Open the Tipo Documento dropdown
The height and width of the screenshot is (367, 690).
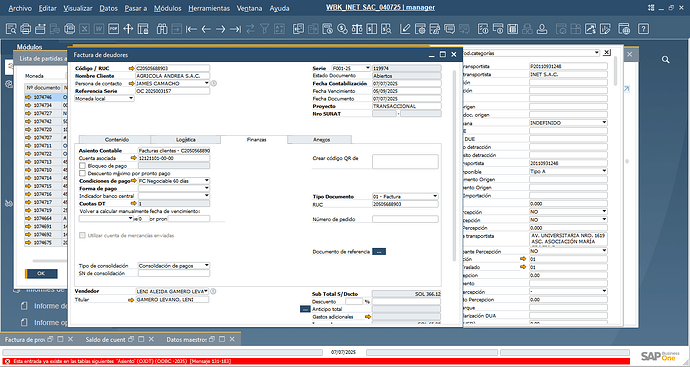click(x=435, y=196)
